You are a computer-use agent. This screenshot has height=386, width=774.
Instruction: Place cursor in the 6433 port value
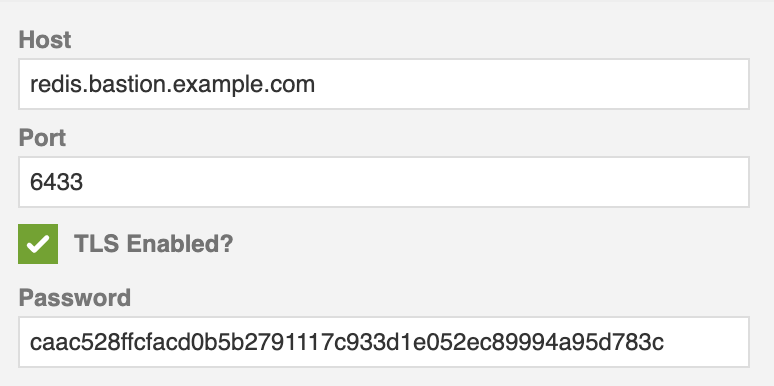click(56, 183)
